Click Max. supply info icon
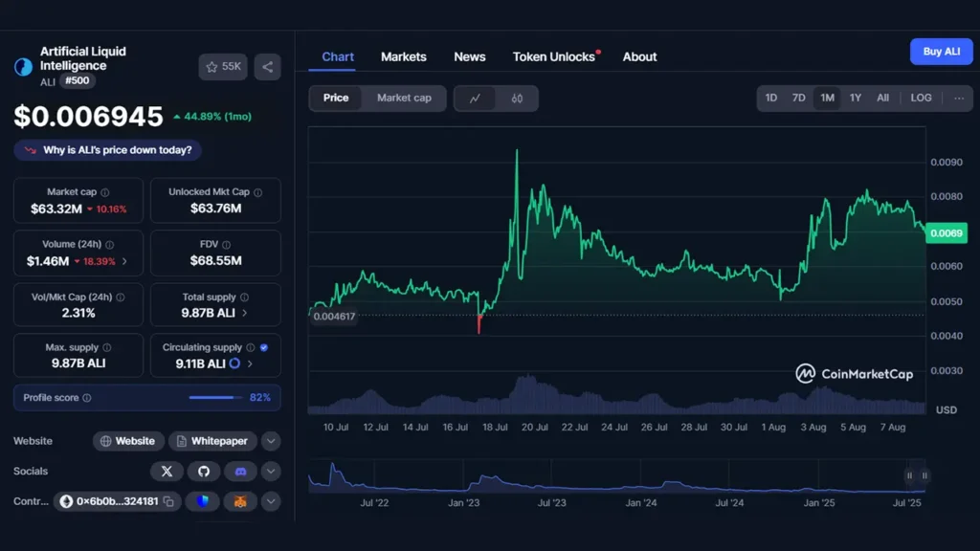The height and width of the screenshot is (551, 980). 107,347
